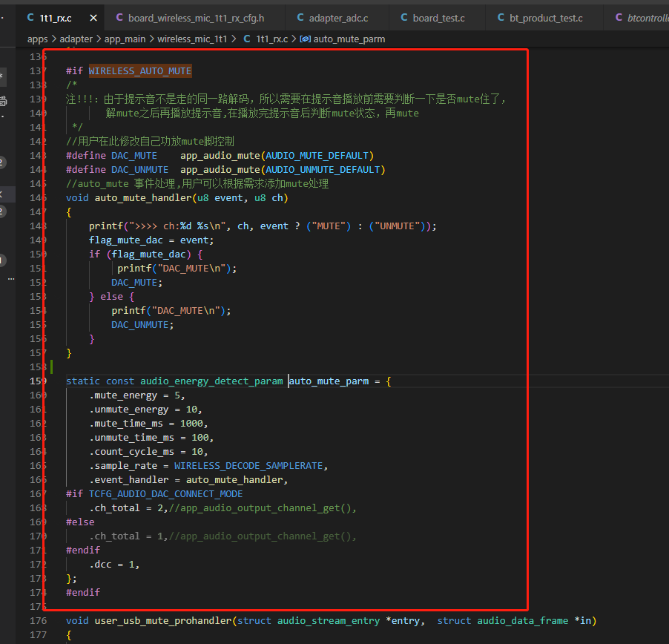
Task: Click audio_stream_entry on line 176
Action: 329,620
